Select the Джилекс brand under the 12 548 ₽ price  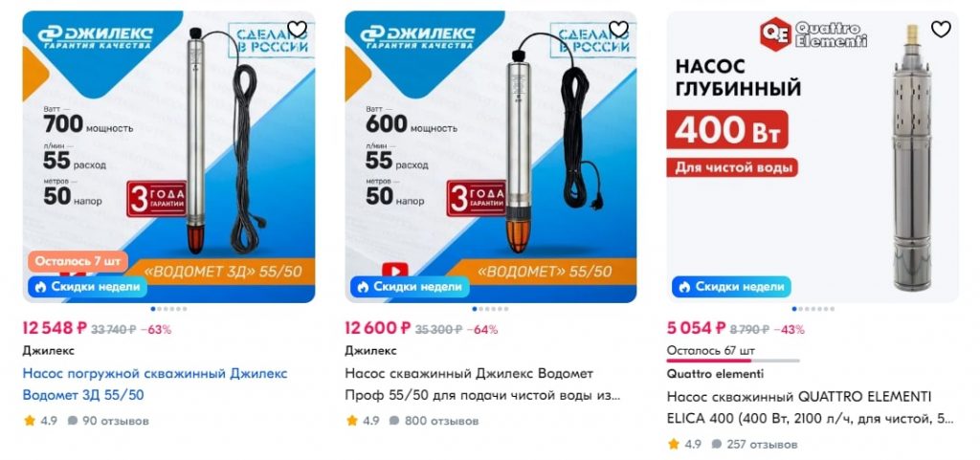[x=48, y=351]
